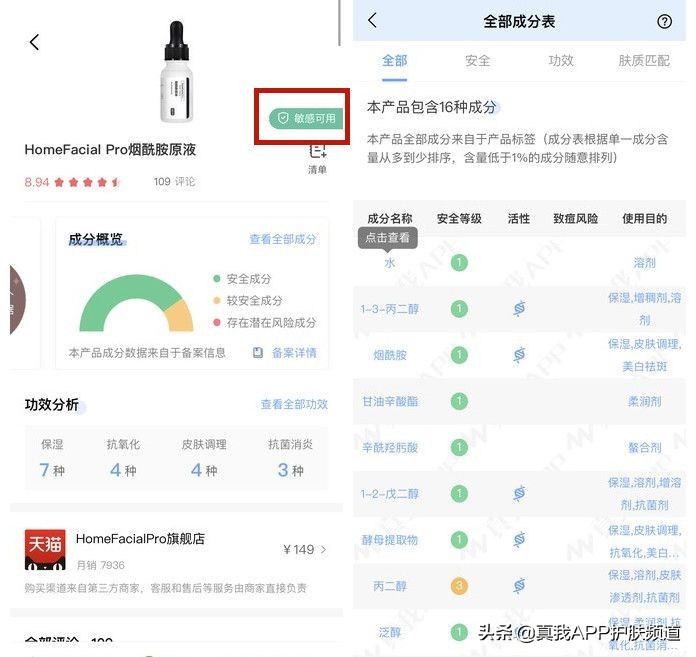Click the activity icon for 烟酰胺
696x657 pixels.
pos(519,355)
